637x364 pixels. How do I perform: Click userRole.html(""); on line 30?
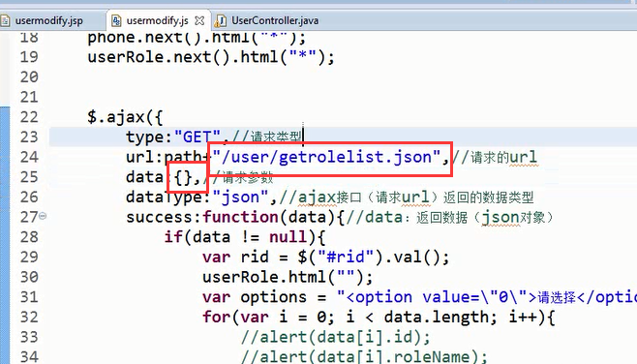288,277
